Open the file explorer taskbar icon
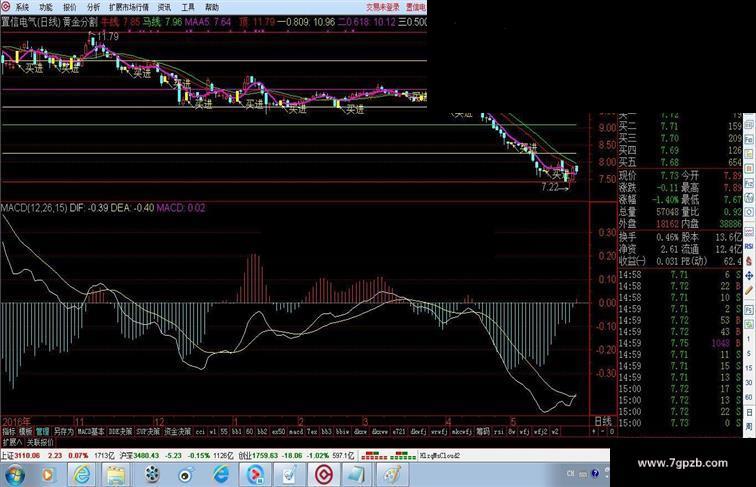This screenshot has width=756, height=487. click(x=116, y=475)
